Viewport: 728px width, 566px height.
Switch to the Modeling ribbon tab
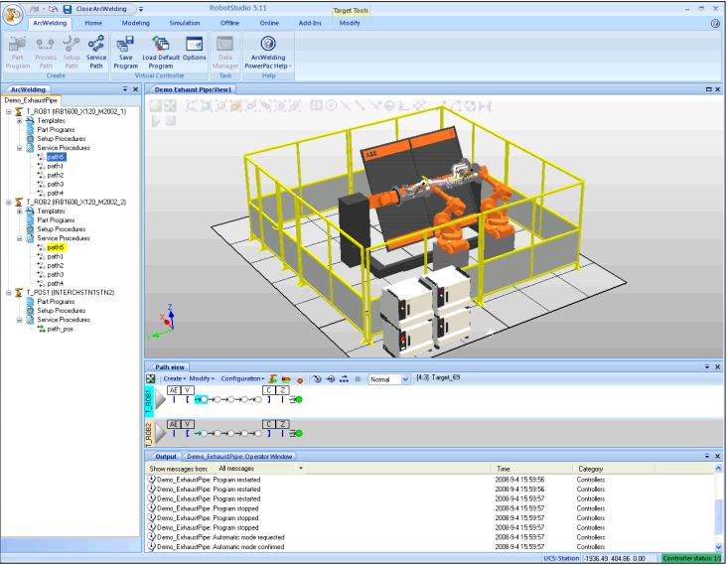136,23
